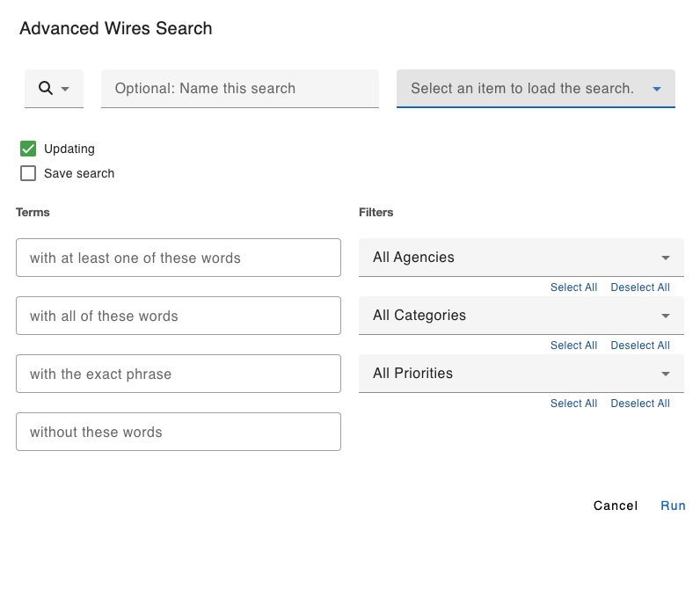Click Select All under All Priorities
The height and width of the screenshot is (611, 700).
point(573,404)
